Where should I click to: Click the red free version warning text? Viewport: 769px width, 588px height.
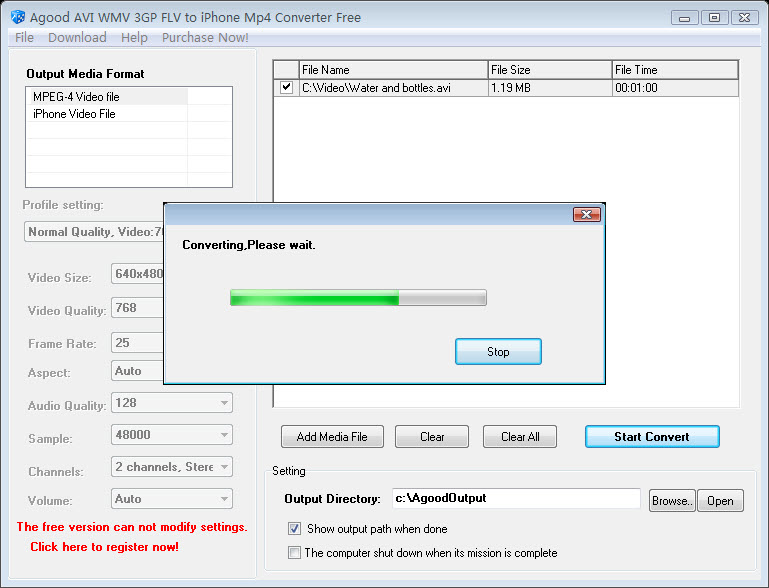tap(132, 527)
